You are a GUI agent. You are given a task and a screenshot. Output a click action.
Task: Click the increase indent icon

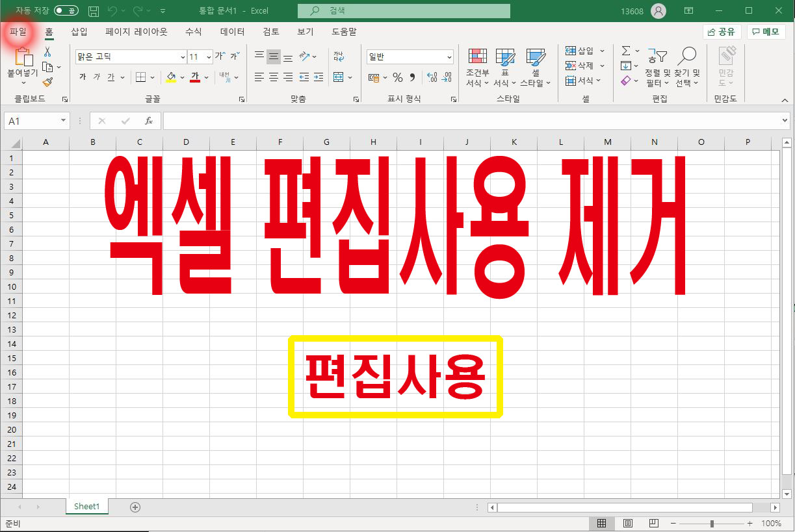(319, 77)
